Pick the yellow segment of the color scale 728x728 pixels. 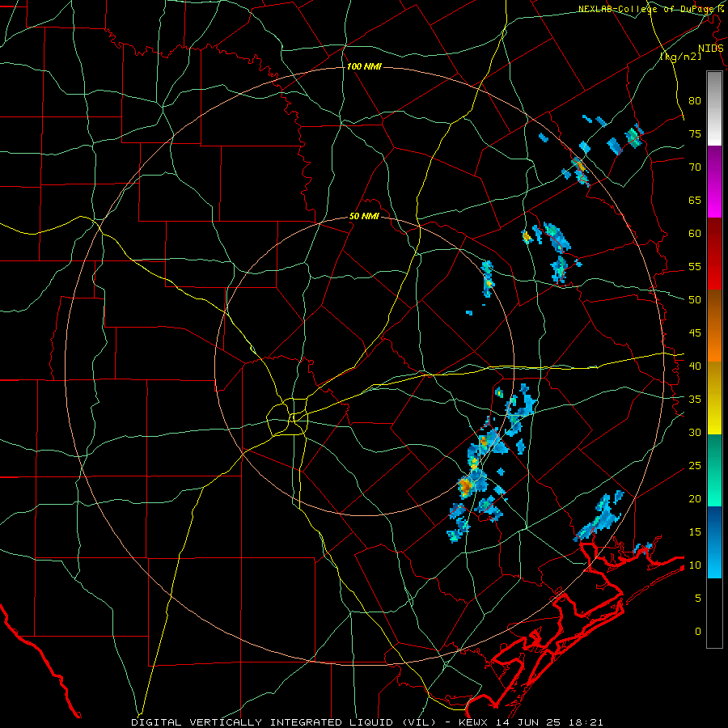coord(714,398)
